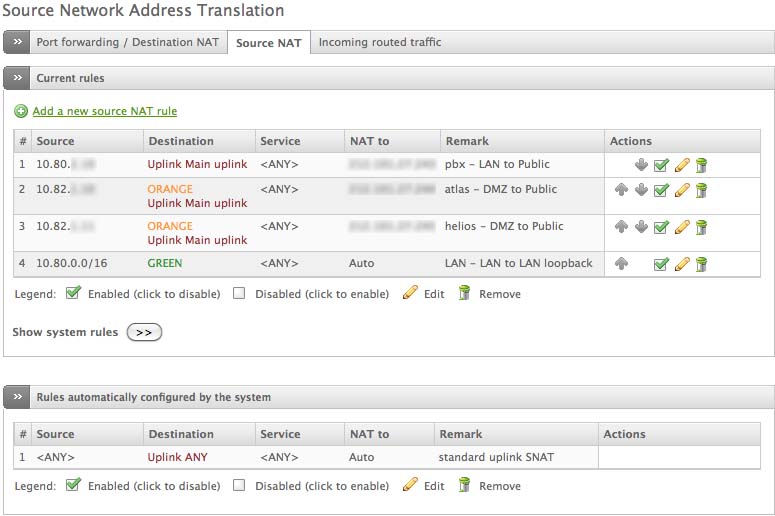775x516 pixels.
Task: Expand Show system rules button
Action: click(x=144, y=332)
